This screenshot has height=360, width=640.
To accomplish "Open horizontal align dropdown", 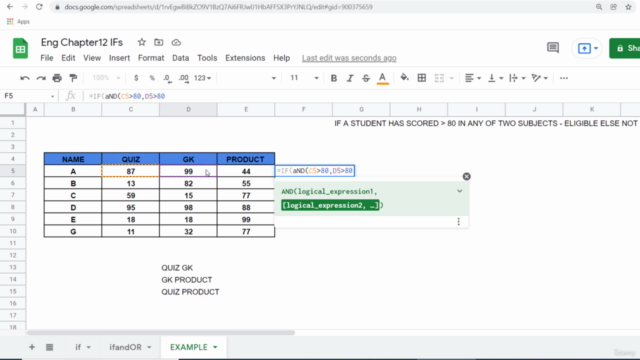I will point(473,78).
